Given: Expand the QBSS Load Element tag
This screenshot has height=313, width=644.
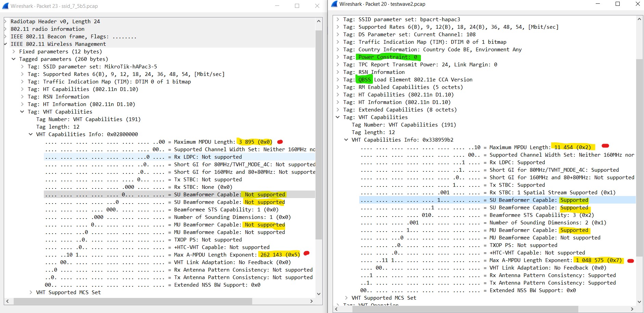Looking at the screenshot, I should click(338, 80).
